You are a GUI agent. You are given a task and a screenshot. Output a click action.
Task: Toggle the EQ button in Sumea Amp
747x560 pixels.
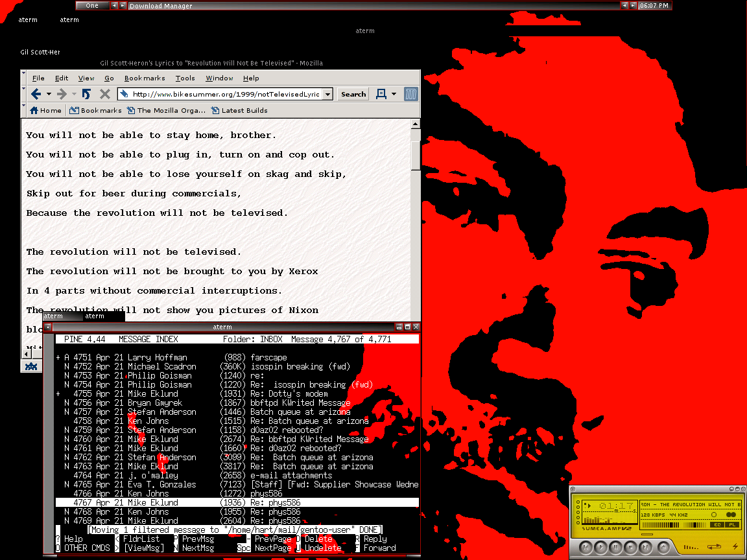coord(716,525)
